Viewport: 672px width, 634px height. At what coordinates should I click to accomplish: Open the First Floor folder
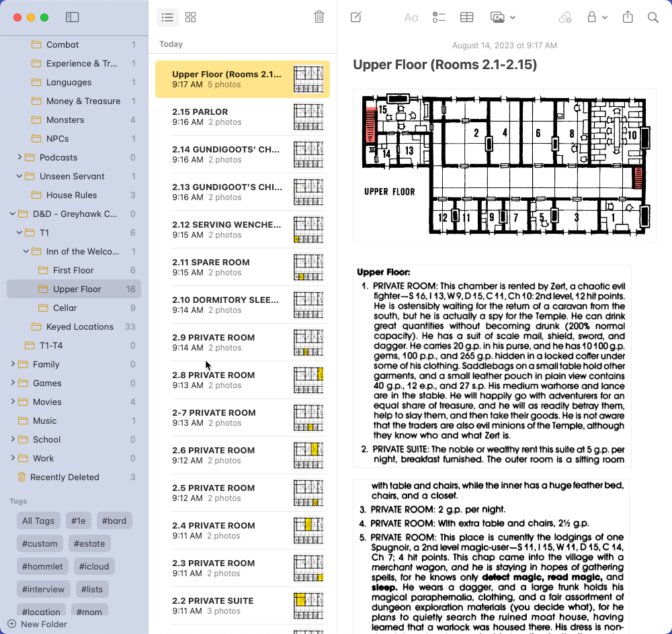74,270
